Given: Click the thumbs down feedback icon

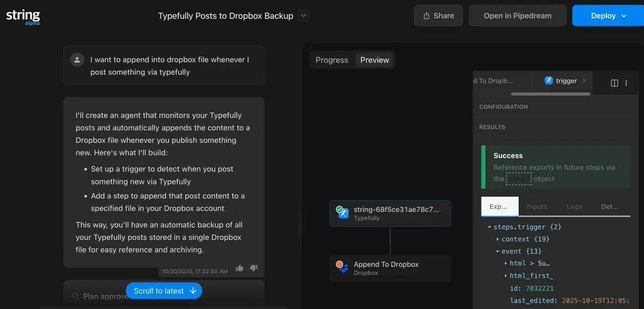Looking at the screenshot, I should [254, 268].
